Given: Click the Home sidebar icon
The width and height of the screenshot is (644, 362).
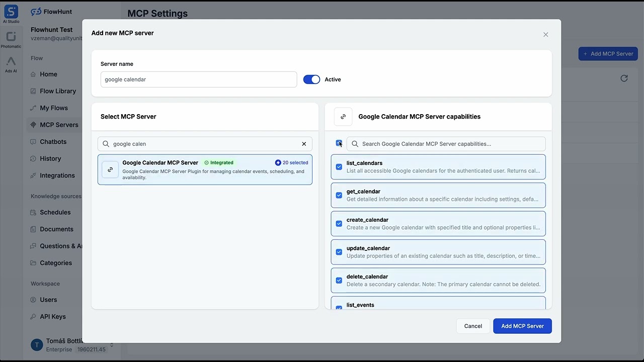Looking at the screenshot, I should click(33, 74).
